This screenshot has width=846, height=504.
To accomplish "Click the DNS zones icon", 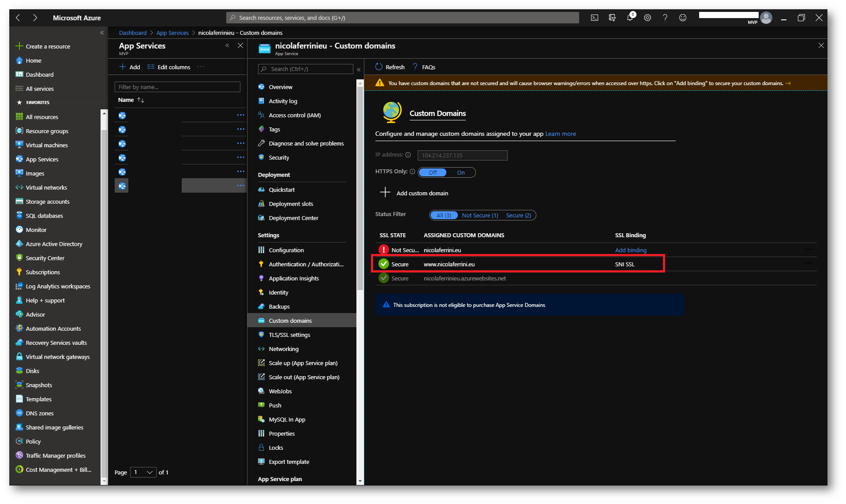I will coord(19,413).
